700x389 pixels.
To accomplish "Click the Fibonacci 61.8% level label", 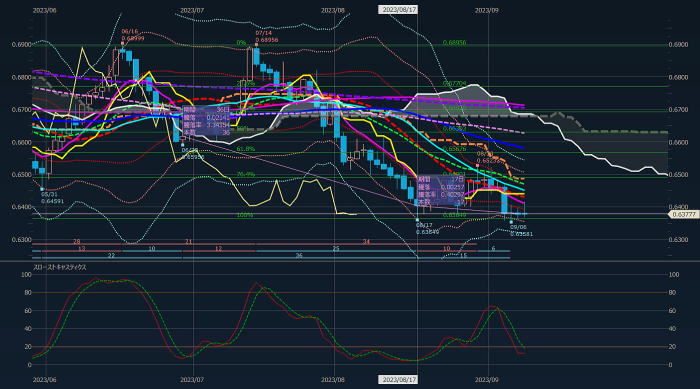I will coord(246,149).
